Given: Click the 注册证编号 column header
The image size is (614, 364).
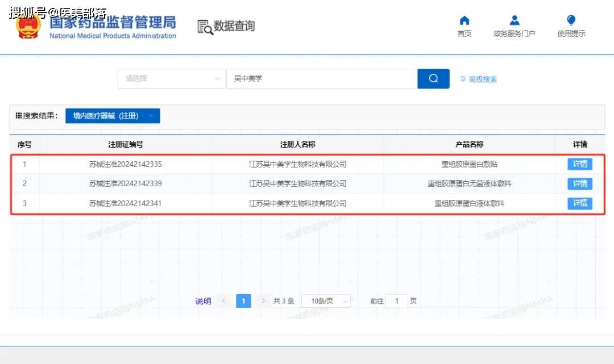Looking at the screenshot, I should (x=125, y=144).
